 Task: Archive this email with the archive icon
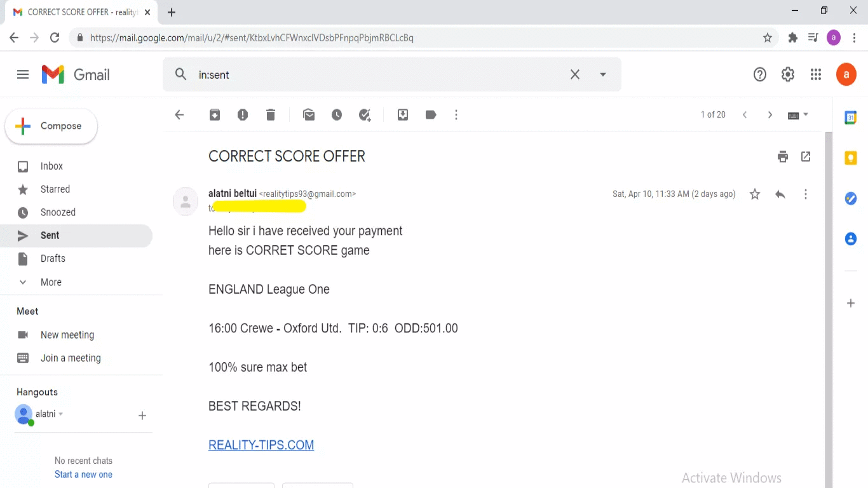click(215, 115)
